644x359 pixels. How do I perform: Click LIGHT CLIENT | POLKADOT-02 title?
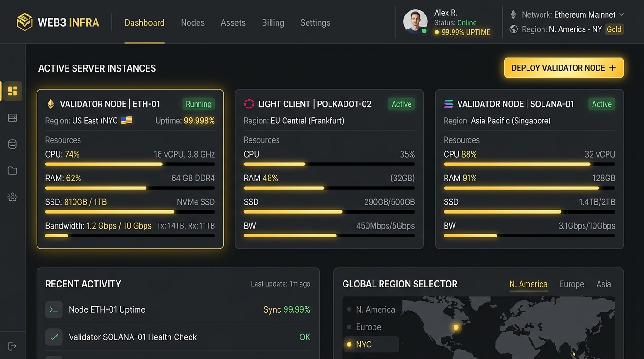(x=315, y=104)
